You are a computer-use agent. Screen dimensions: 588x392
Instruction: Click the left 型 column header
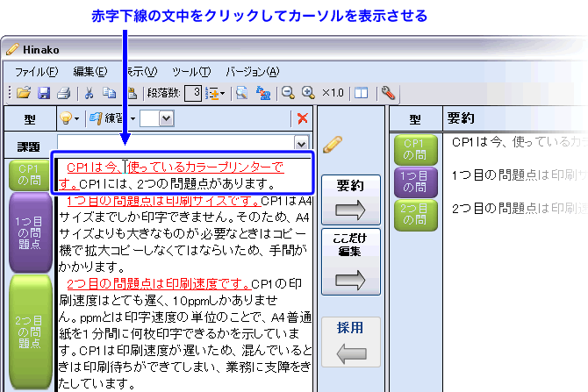(x=30, y=118)
